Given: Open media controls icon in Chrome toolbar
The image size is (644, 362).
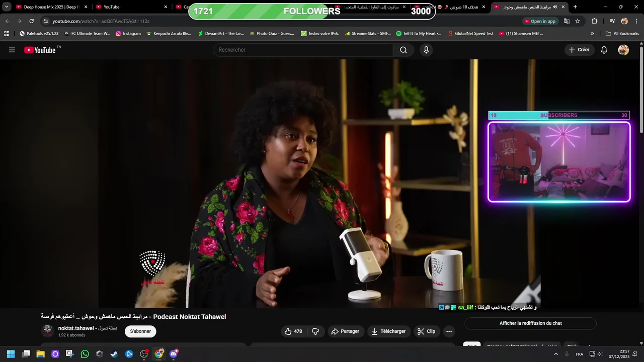Looking at the screenshot, I should point(612,21).
